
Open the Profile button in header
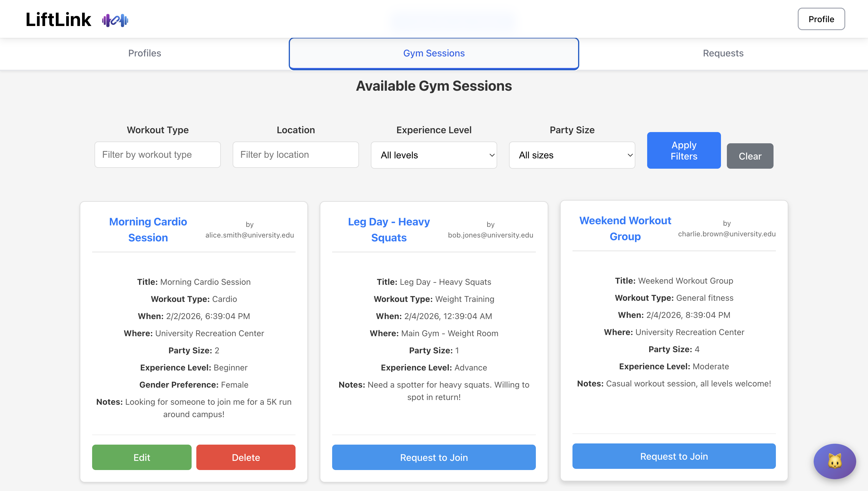(x=821, y=19)
